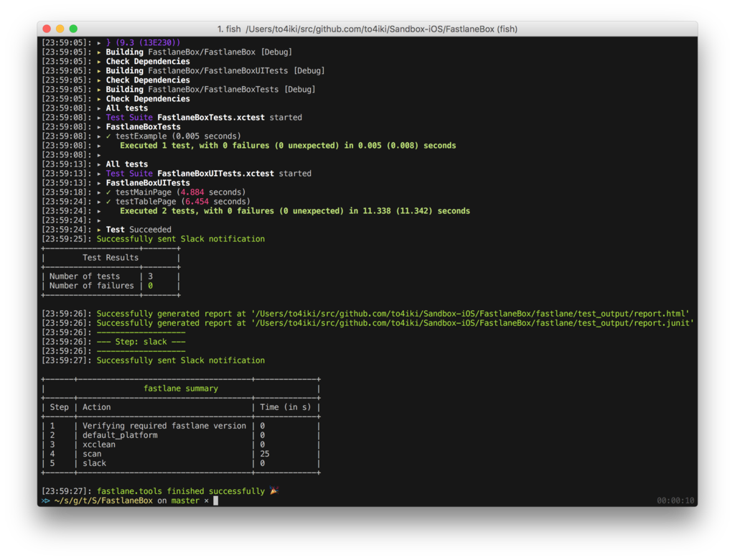Click 'FastlaneBoxTests.xctest' suite name
The image size is (735, 560).
pyautogui.click(x=211, y=117)
